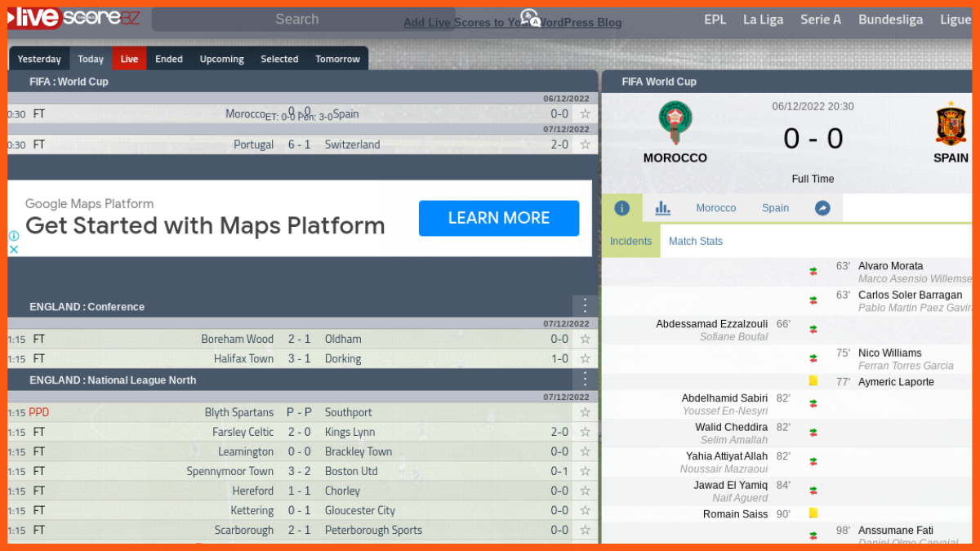Open the statistics bar chart icon tab
This screenshot has height=551, width=980.
click(662, 208)
